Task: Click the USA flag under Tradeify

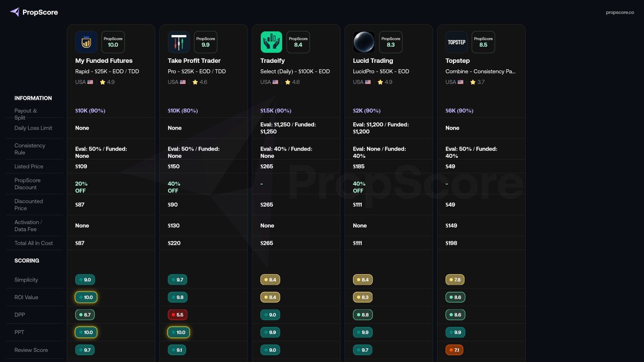Action: tap(275, 82)
